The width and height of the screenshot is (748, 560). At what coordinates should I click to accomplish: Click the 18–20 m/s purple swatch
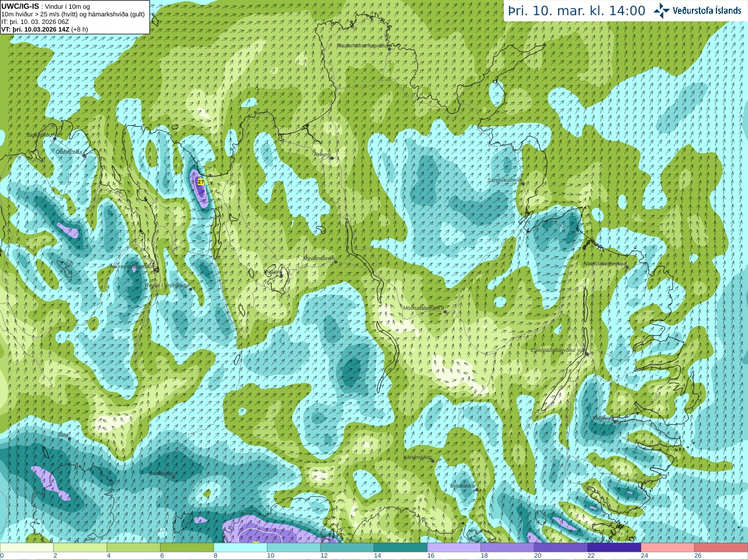coord(507,548)
